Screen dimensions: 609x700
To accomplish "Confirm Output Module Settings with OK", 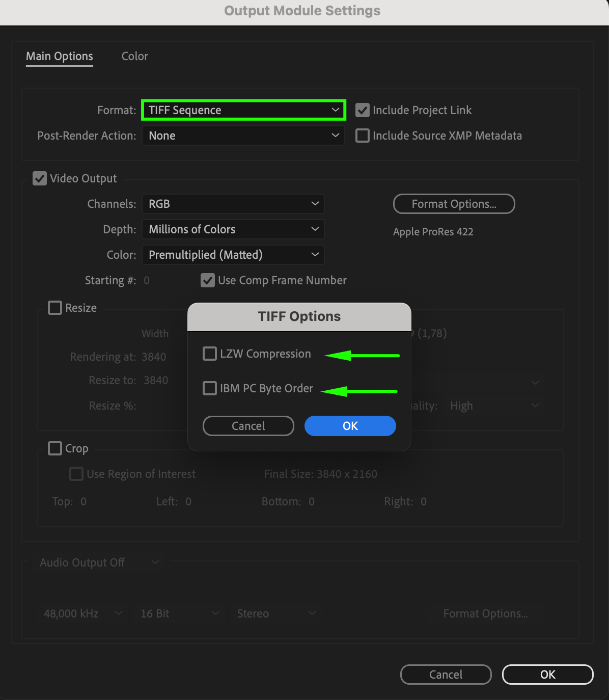I will click(x=547, y=675).
